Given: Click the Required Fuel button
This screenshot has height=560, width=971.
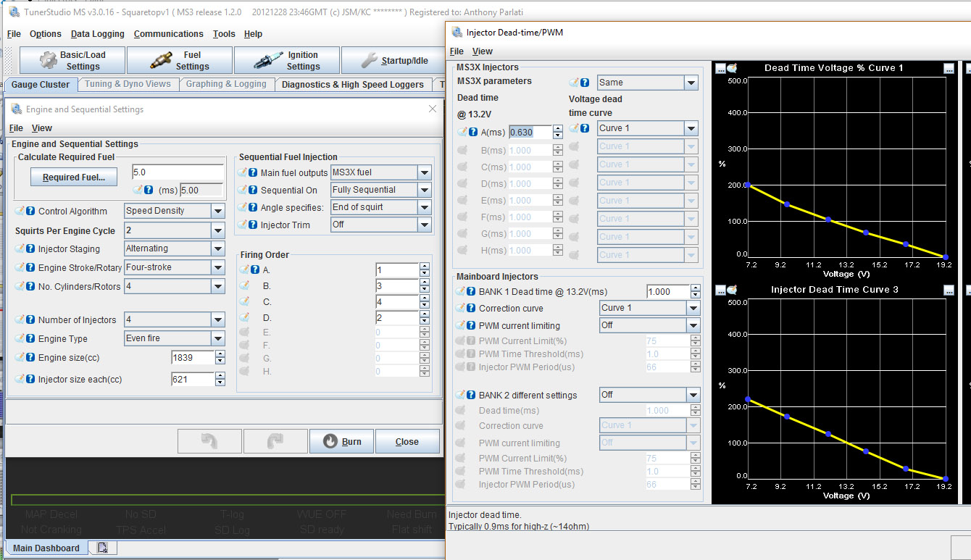Looking at the screenshot, I should tap(73, 177).
